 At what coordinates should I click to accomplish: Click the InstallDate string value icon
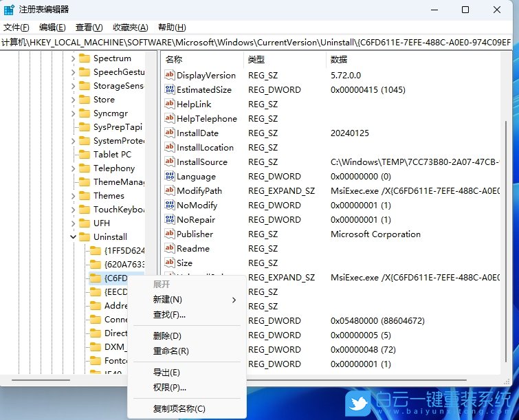pyautogui.click(x=170, y=133)
